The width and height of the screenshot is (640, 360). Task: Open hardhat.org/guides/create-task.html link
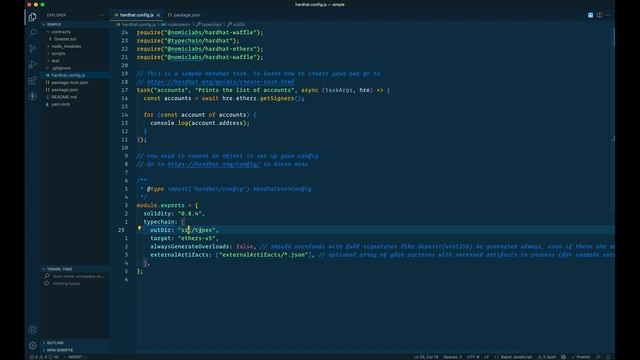pyautogui.click(x=220, y=82)
